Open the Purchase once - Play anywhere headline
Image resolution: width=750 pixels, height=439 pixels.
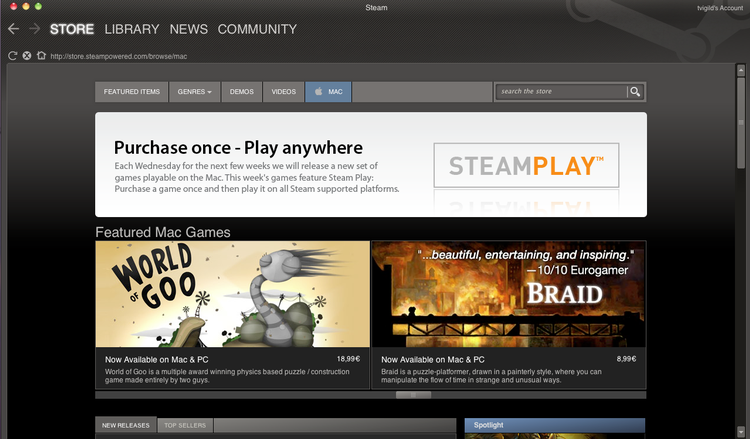coord(238,148)
